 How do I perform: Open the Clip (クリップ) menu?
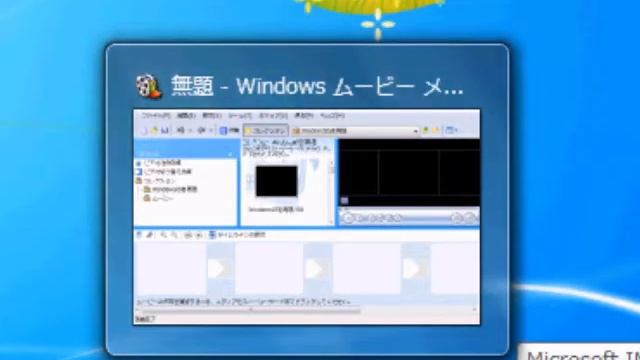click(273, 116)
